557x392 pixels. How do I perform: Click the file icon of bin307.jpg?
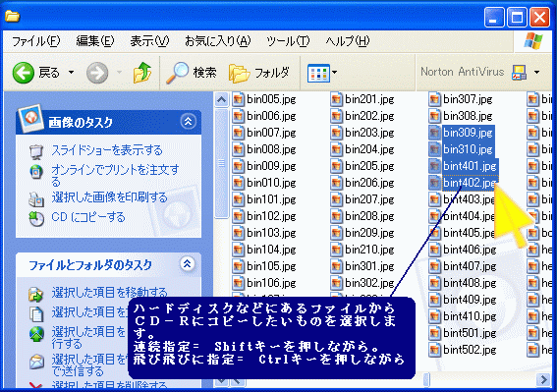(x=434, y=99)
